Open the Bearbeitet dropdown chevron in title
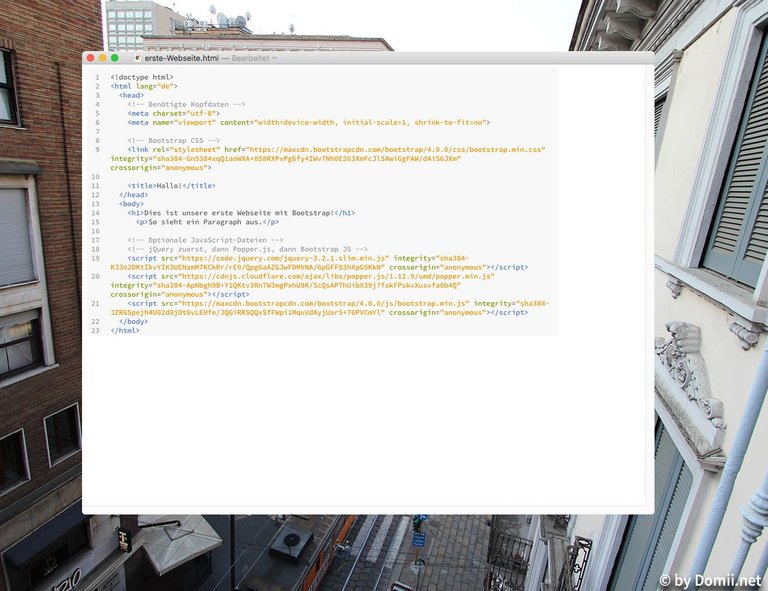 click(x=274, y=58)
